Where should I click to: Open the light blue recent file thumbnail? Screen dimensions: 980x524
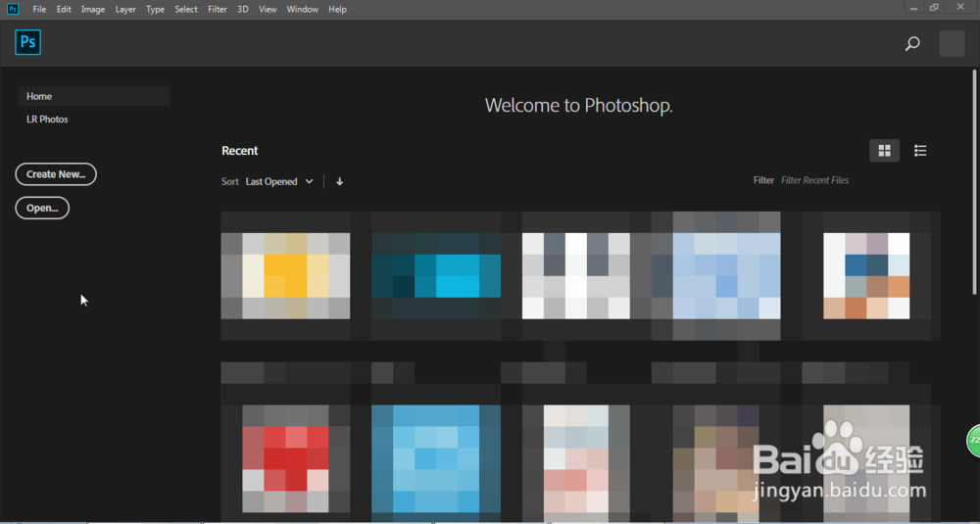point(726,275)
